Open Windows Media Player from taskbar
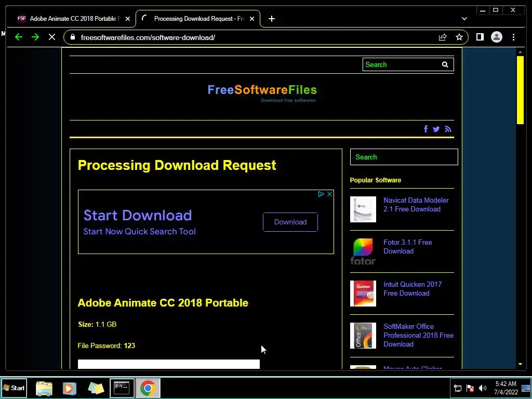Screen dimensions: 532x399 (70, 388)
